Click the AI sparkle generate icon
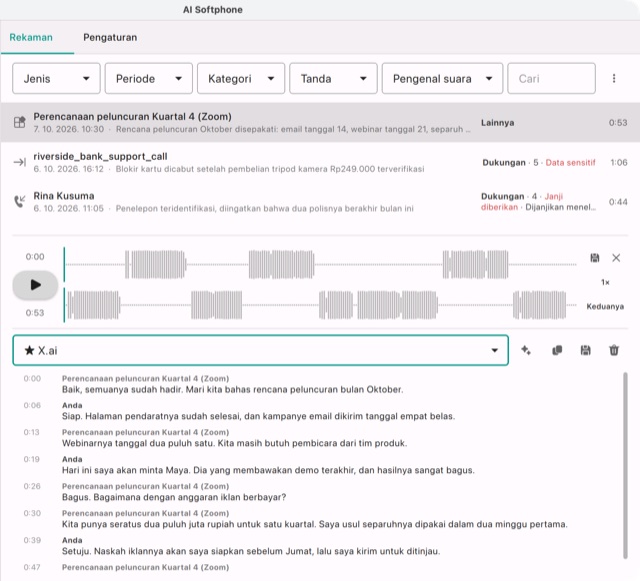This screenshot has width=640, height=581. pos(526,350)
